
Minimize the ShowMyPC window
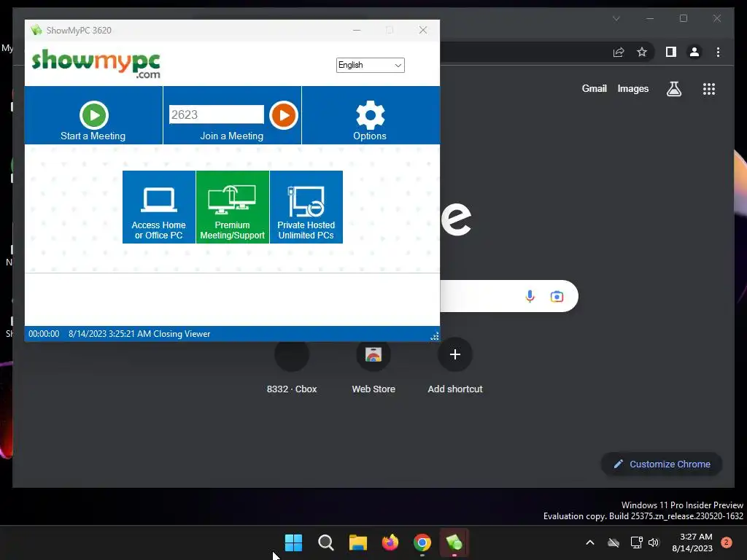356,30
